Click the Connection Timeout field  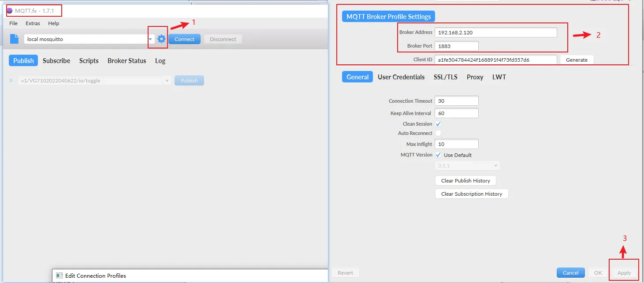tap(457, 101)
